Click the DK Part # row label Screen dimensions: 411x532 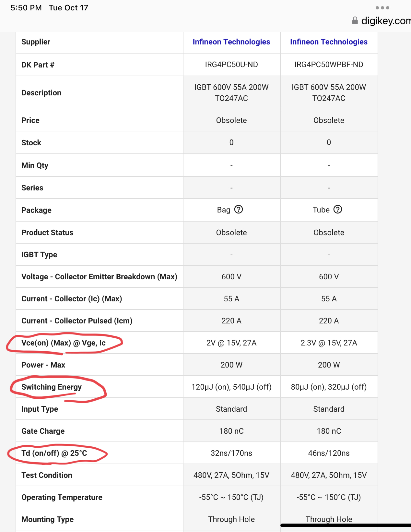pos(38,65)
